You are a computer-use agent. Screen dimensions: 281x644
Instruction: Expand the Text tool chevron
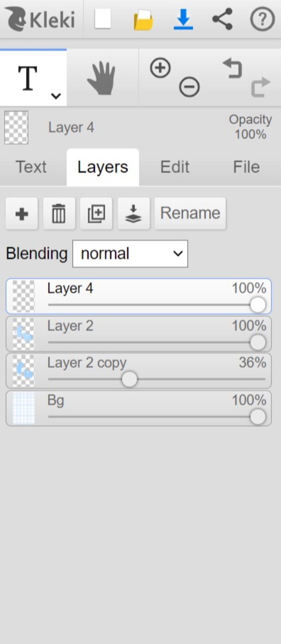click(x=56, y=96)
